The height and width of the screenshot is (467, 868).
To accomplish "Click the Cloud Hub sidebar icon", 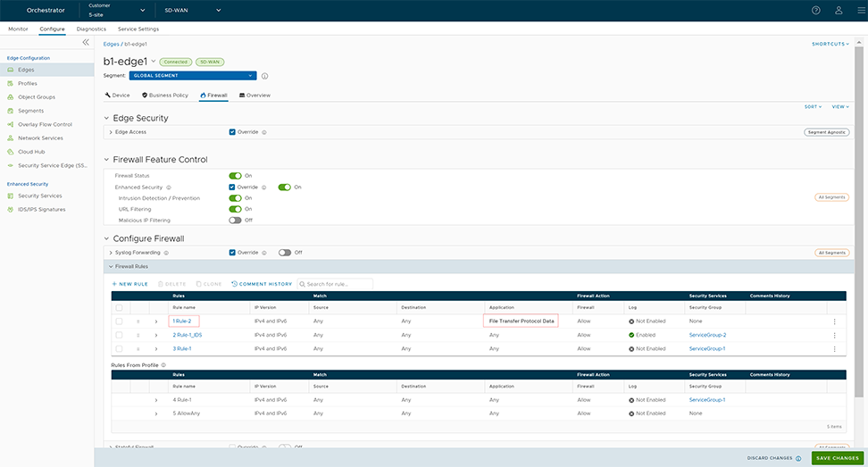I will 10,152.
